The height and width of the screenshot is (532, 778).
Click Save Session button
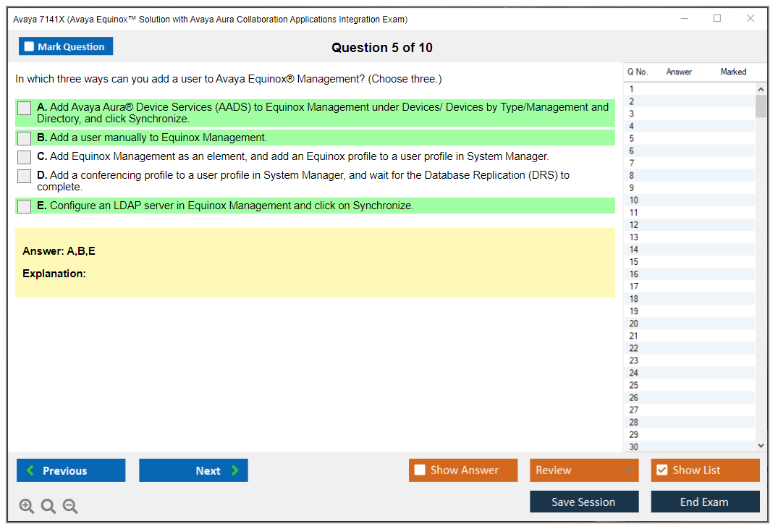(x=583, y=502)
